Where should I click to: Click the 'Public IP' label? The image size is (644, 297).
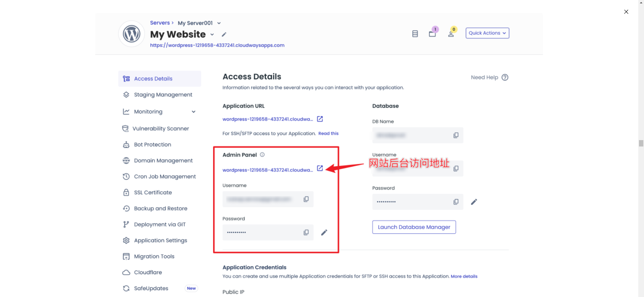click(x=233, y=292)
